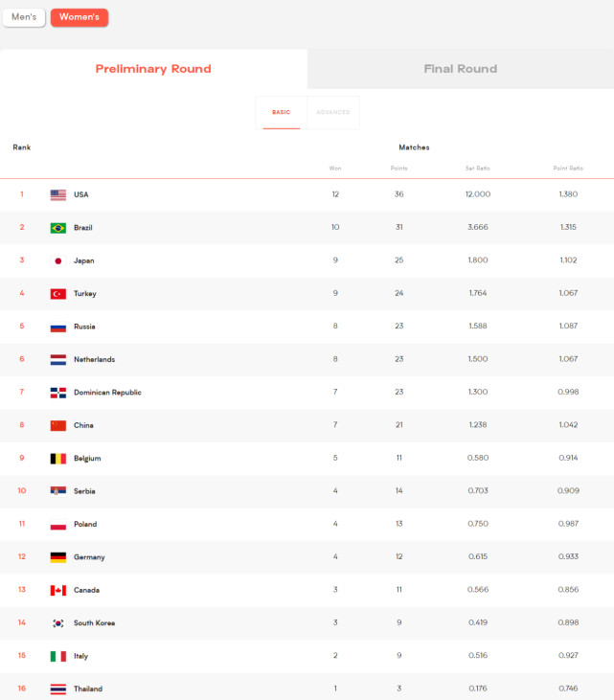Open the Final Round tab

pos(461,69)
